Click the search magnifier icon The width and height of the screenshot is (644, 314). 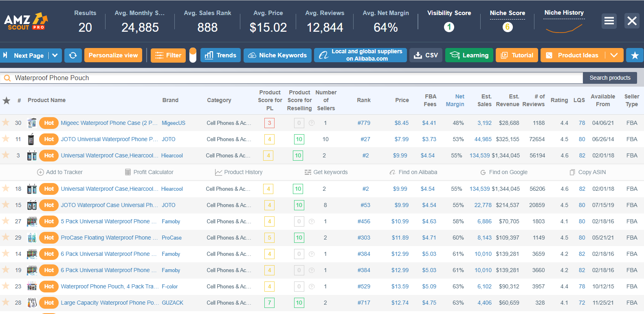7,78
